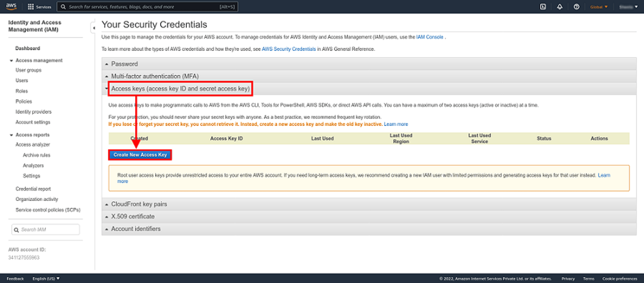Open Users in the sidebar

[22, 80]
